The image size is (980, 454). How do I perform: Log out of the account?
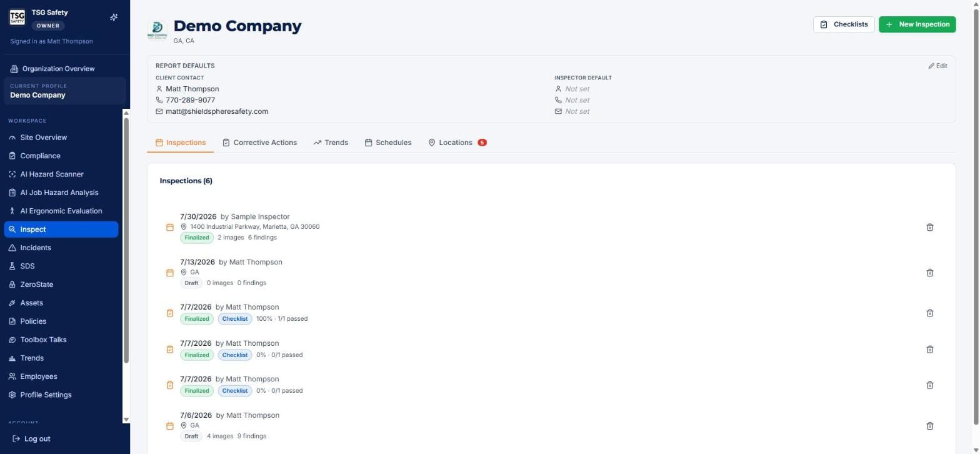tap(31, 439)
